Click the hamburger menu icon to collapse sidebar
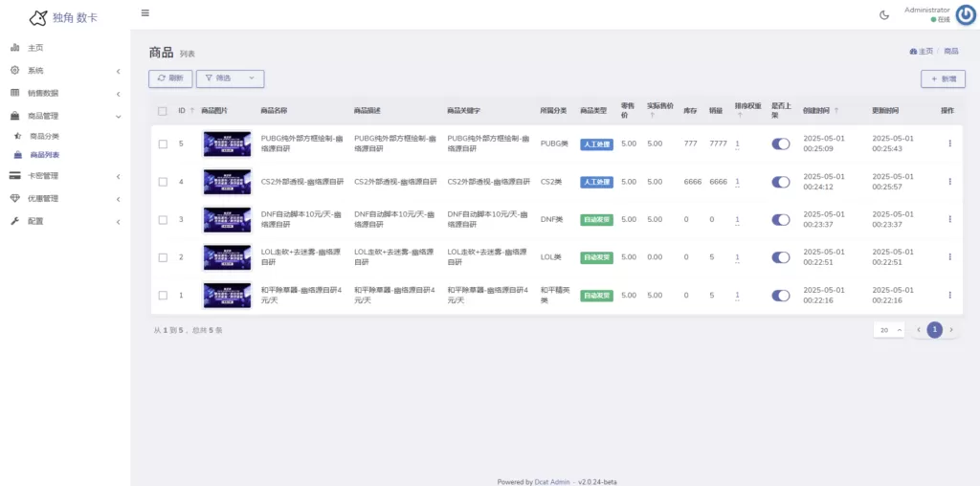980x486 pixels. tap(145, 13)
